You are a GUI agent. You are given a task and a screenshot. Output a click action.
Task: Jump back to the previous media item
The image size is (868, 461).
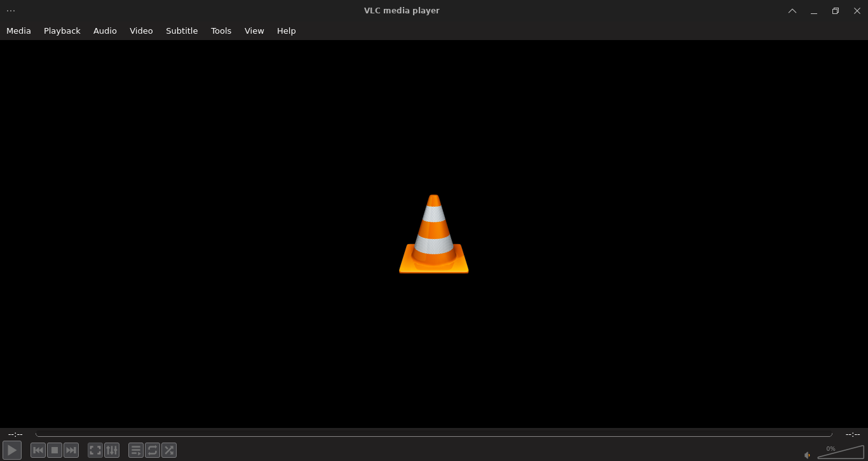[38, 450]
